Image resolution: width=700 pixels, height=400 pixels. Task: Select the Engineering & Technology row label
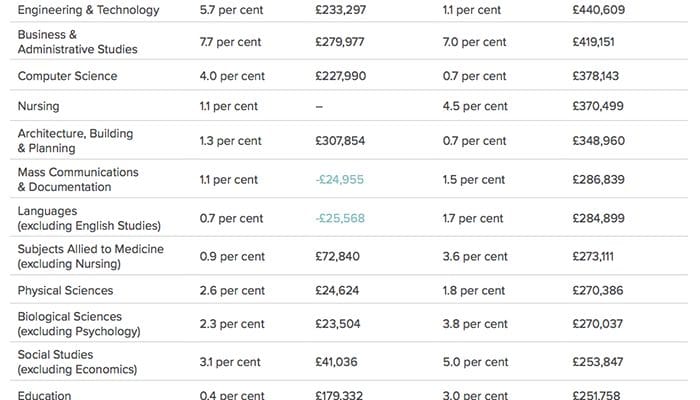(88, 10)
